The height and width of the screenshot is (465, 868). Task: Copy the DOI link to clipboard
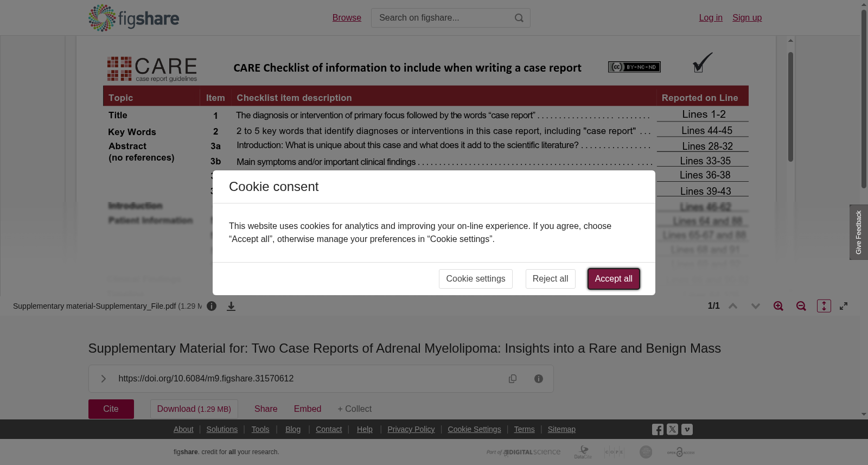513,379
